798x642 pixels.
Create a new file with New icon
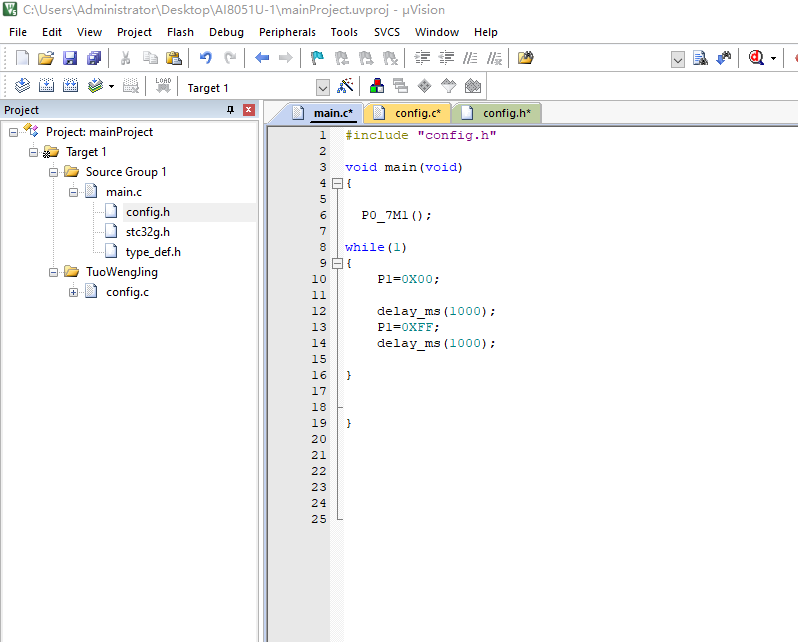point(22,58)
